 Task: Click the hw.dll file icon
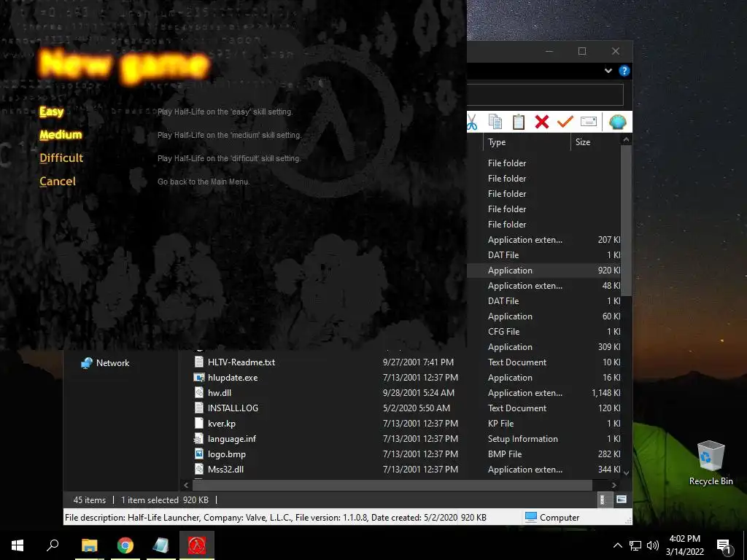(199, 393)
